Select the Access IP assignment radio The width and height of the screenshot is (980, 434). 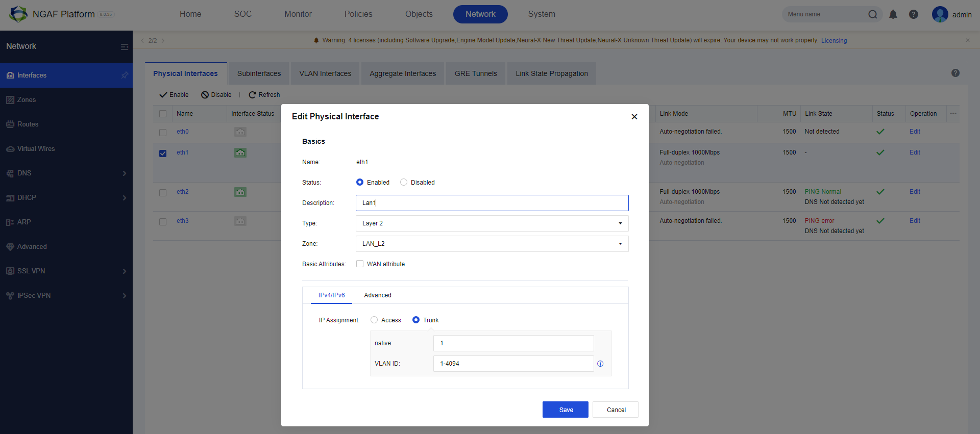[374, 320]
